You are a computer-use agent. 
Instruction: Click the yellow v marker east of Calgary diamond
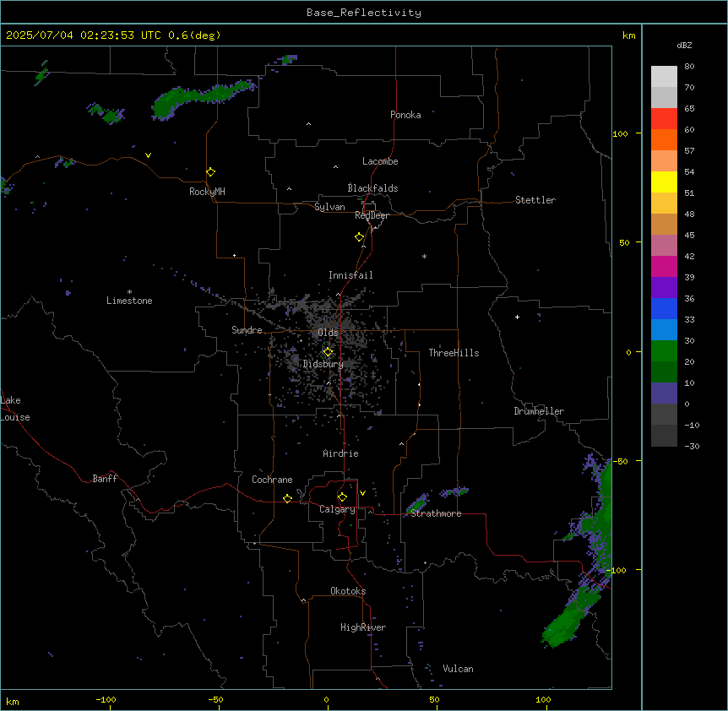coord(362,493)
